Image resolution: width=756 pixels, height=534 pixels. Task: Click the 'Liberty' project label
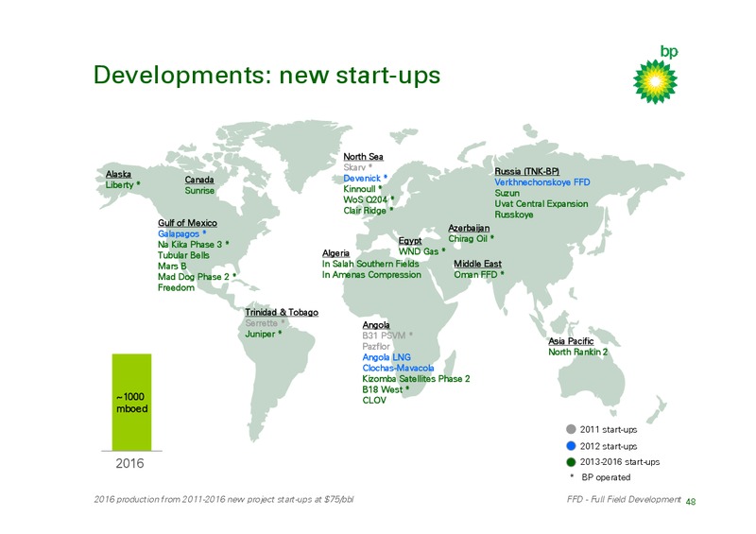pyautogui.click(x=119, y=184)
